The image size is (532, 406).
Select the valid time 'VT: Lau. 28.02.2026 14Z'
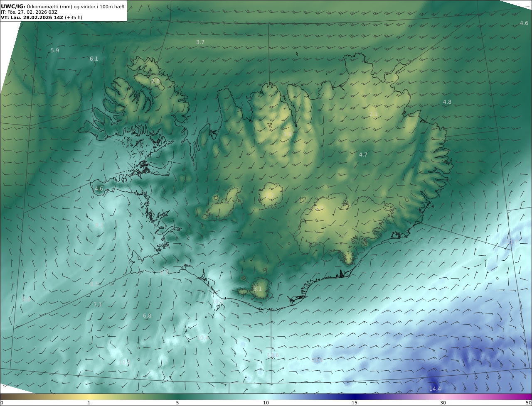pos(32,18)
